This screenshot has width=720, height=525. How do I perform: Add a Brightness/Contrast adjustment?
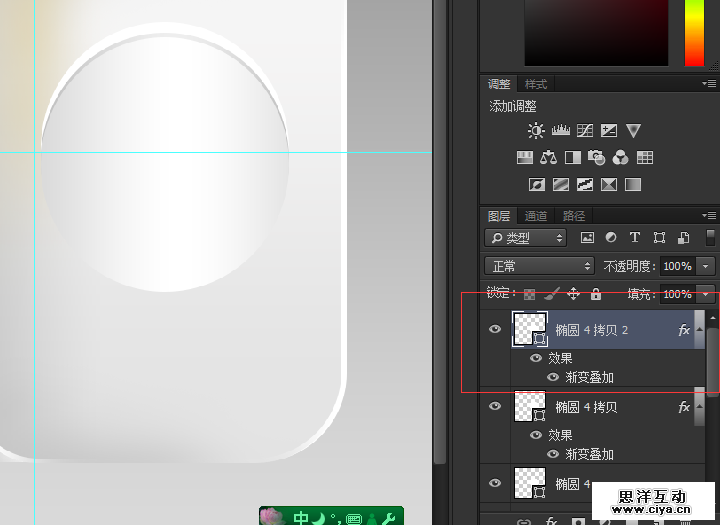coord(537,131)
